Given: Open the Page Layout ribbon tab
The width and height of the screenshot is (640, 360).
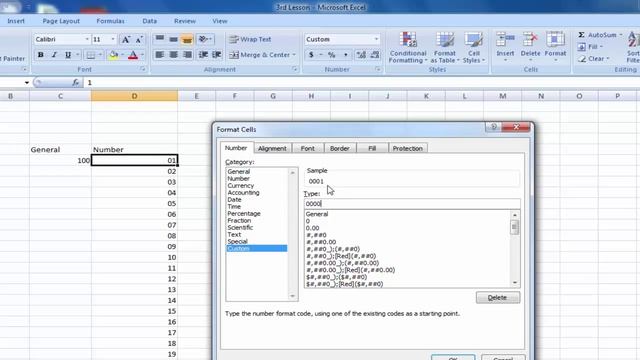Looking at the screenshot, I should coord(61,21).
